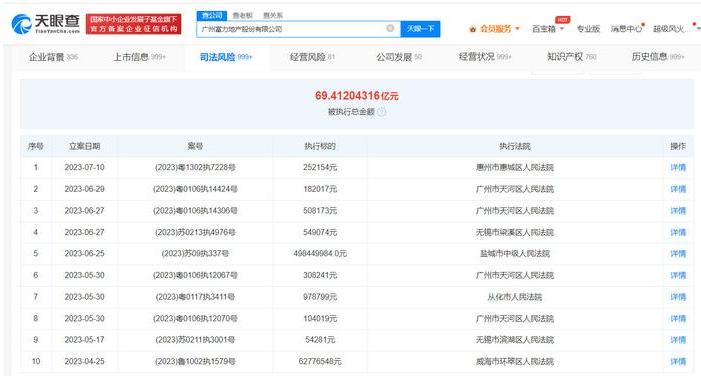Viewport: 701px width, 376px height.
Task: Click the court 从化市人民法院
Action: click(x=515, y=297)
